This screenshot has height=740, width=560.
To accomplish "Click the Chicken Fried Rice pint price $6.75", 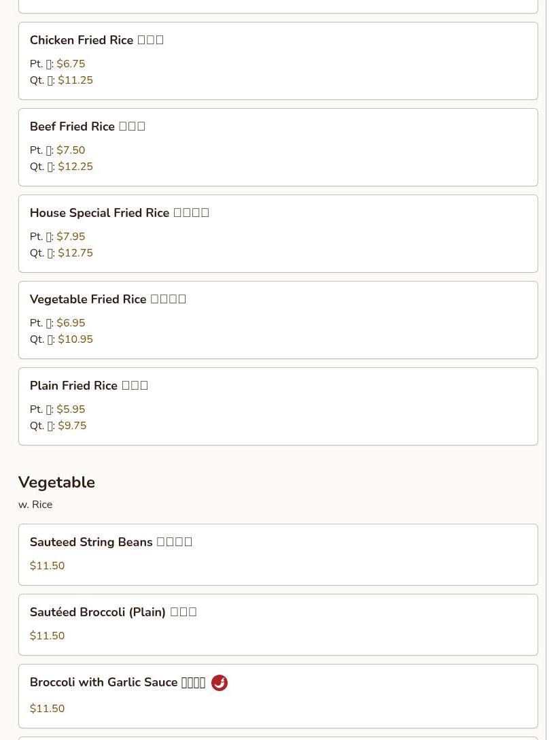I will pos(71,64).
